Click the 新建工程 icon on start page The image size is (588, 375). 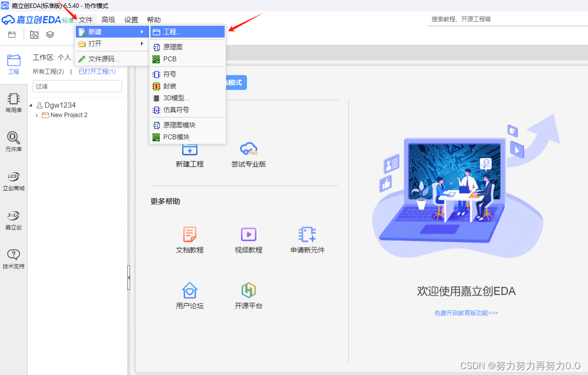[x=190, y=150]
